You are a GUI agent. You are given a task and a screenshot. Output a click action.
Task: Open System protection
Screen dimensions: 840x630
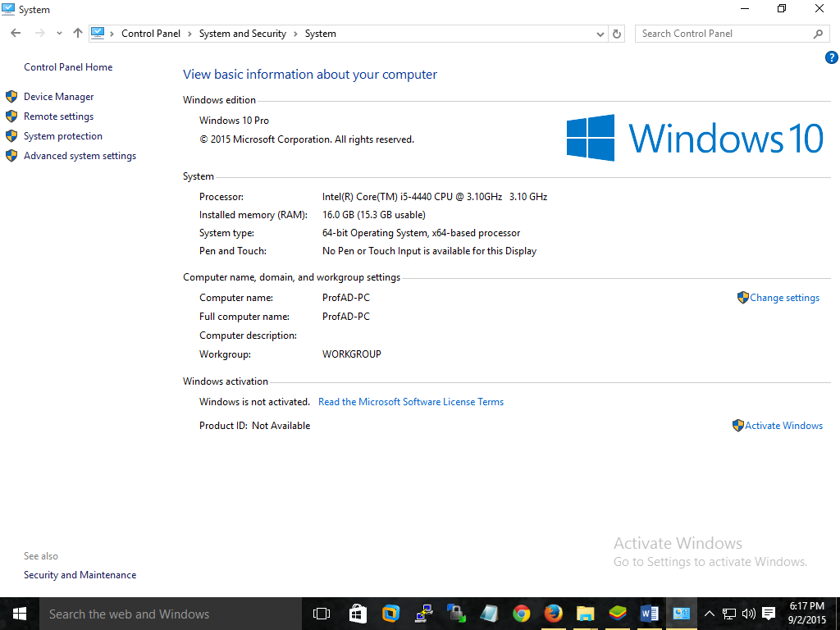pyautogui.click(x=62, y=136)
